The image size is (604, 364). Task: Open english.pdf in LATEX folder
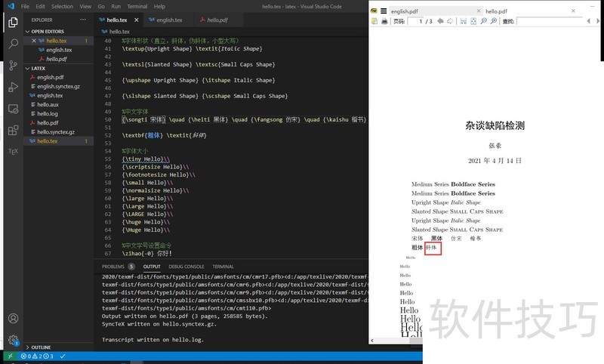(x=50, y=77)
